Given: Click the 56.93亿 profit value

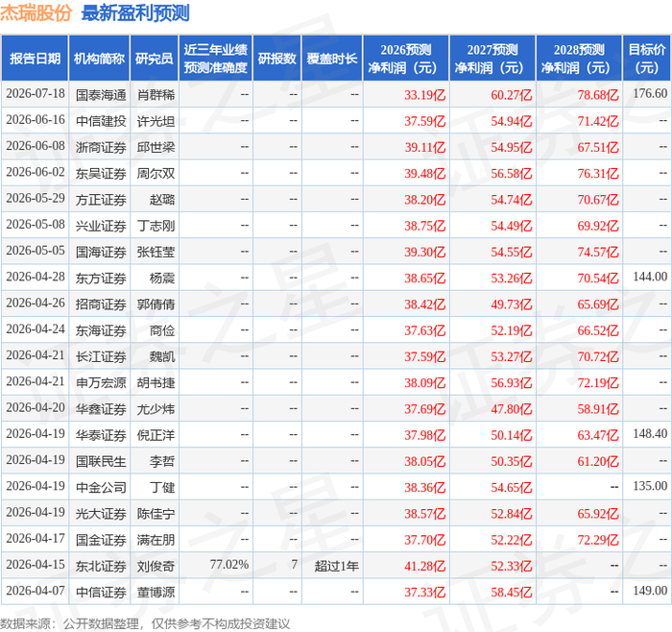Looking at the screenshot, I should coord(512,382).
